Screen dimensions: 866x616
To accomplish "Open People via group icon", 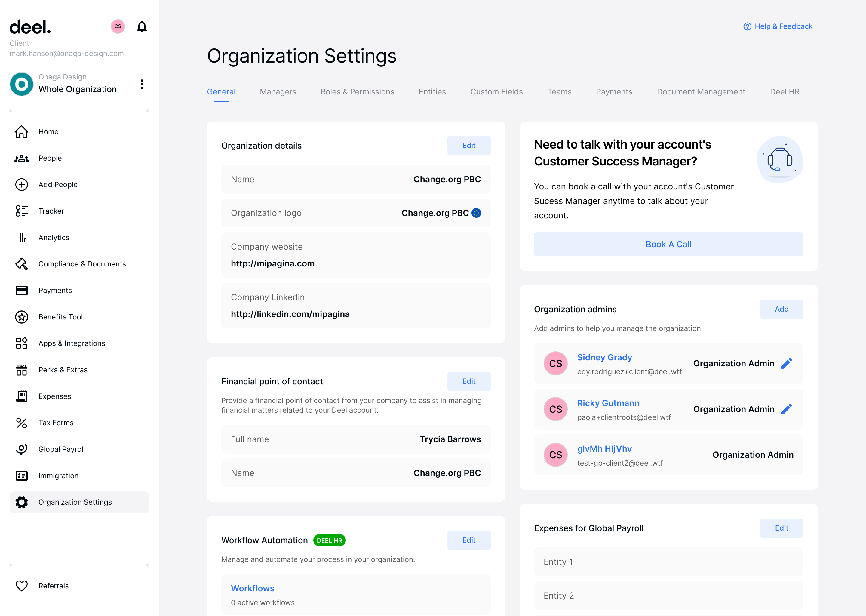I will pos(22,158).
